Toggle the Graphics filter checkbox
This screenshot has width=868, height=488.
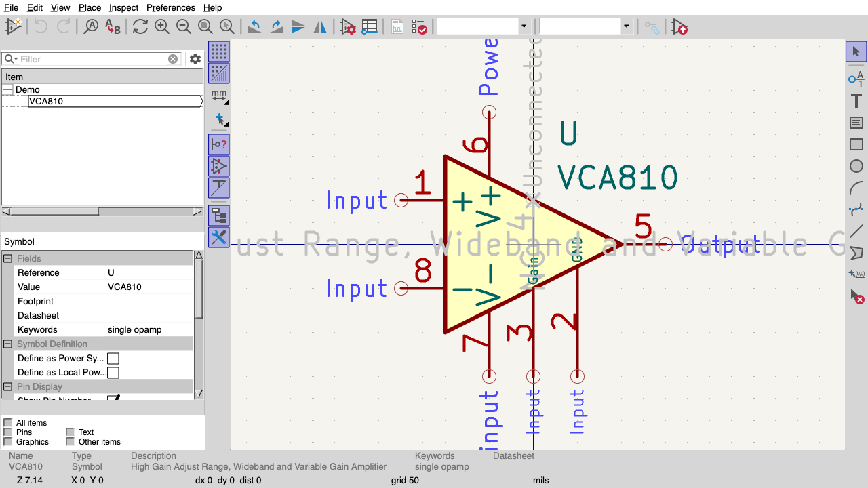coord(8,442)
